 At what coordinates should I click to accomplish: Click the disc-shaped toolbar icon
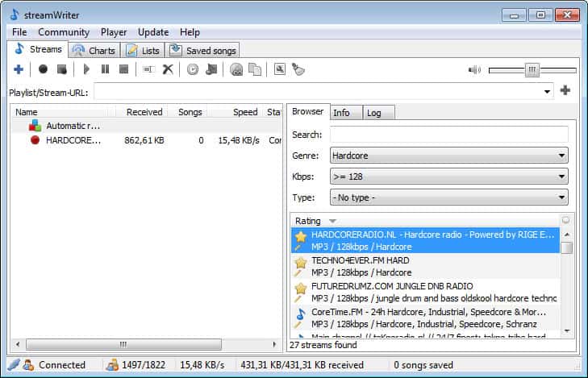pos(236,69)
